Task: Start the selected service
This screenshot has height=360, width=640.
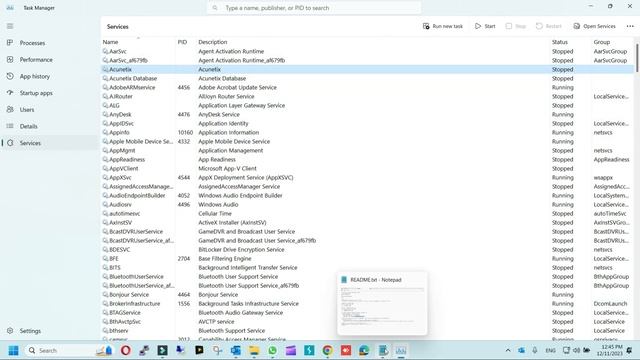Action: tap(485, 26)
